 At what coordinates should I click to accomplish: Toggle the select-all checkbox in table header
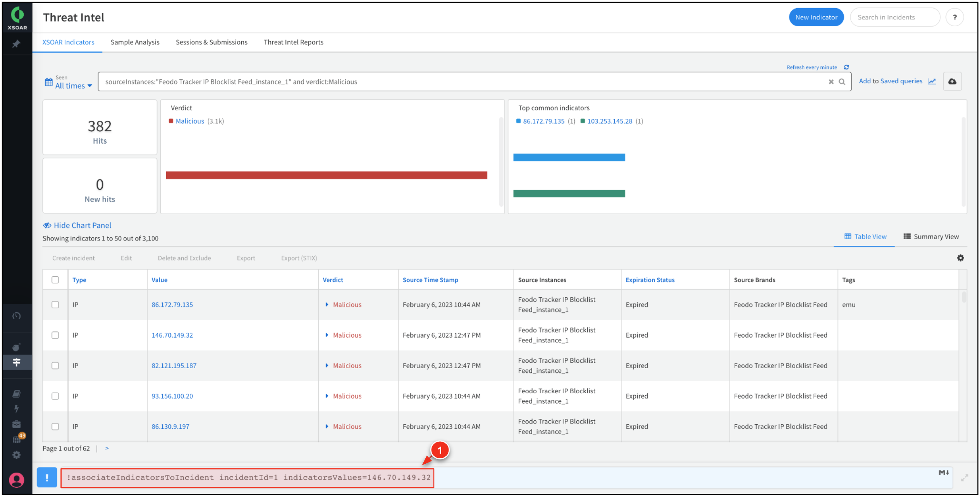(55, 280)
